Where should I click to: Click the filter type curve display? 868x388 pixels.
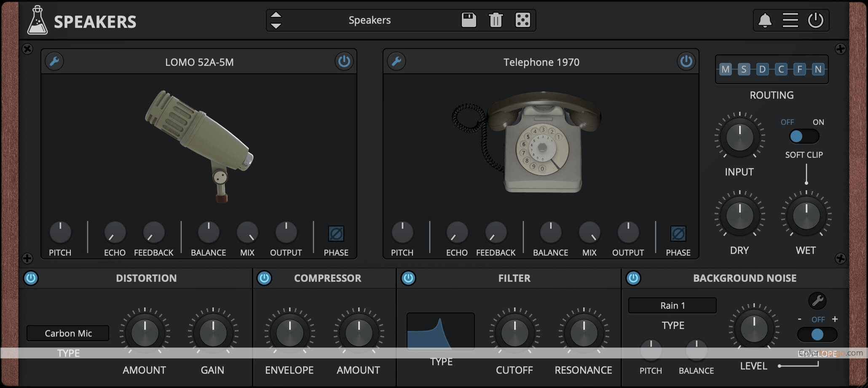coord(440,331)
